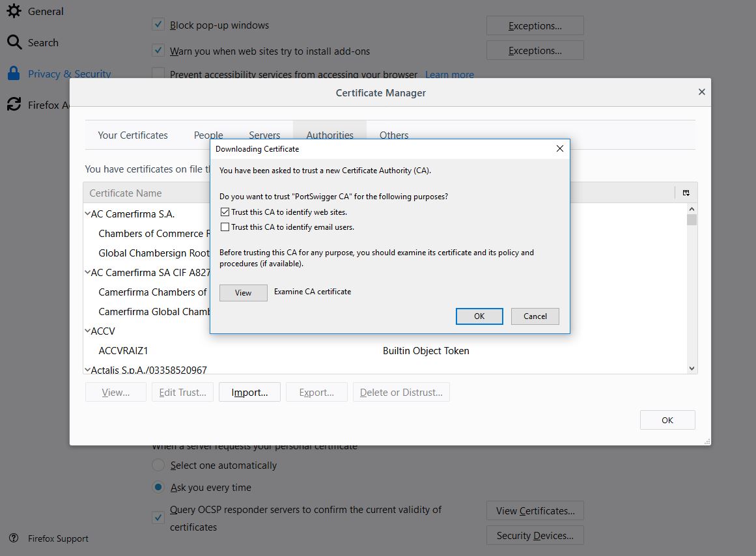Switch to Your Certificates tab
The image size is (756, 556).
(133, 135)
